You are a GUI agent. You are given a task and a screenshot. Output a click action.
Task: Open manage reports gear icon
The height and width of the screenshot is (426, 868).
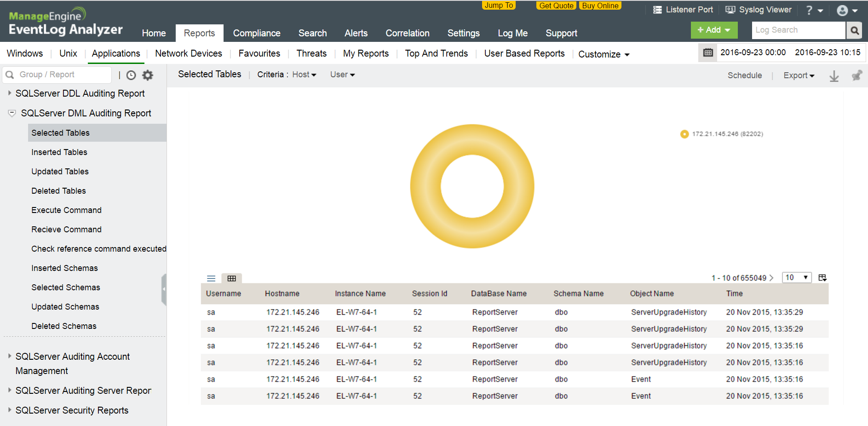point(148,75)
